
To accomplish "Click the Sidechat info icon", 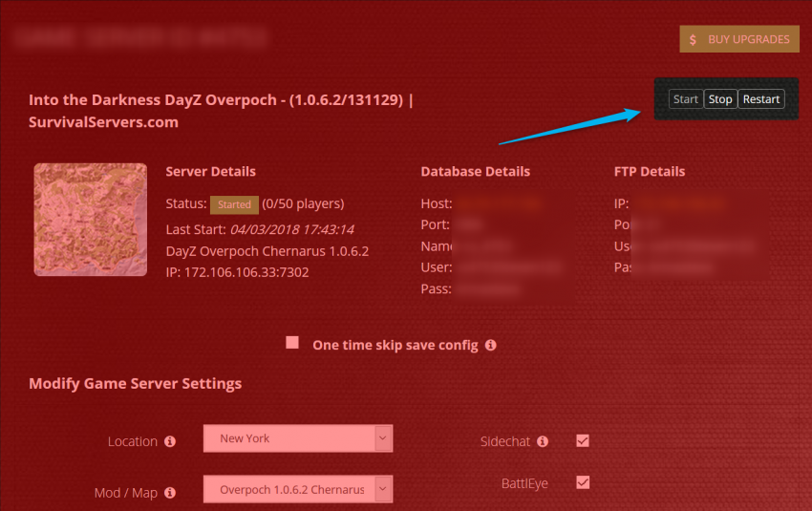I will (543, 441).
